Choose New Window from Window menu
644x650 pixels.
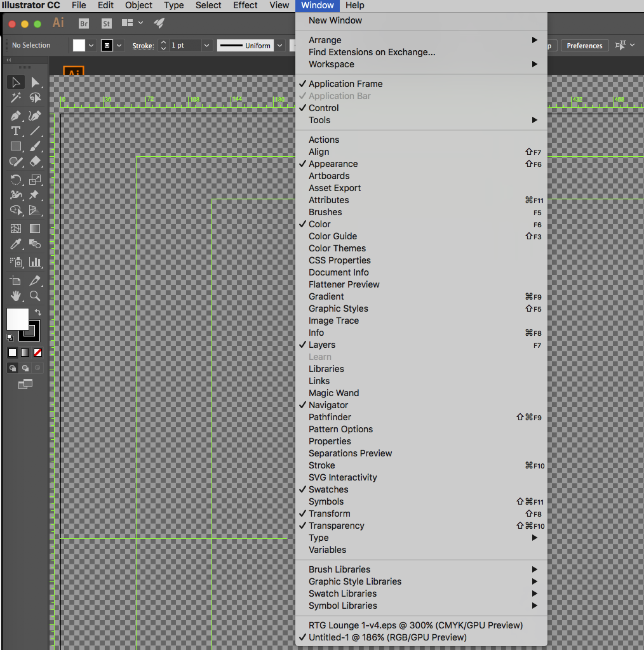[x=421, y=20]
